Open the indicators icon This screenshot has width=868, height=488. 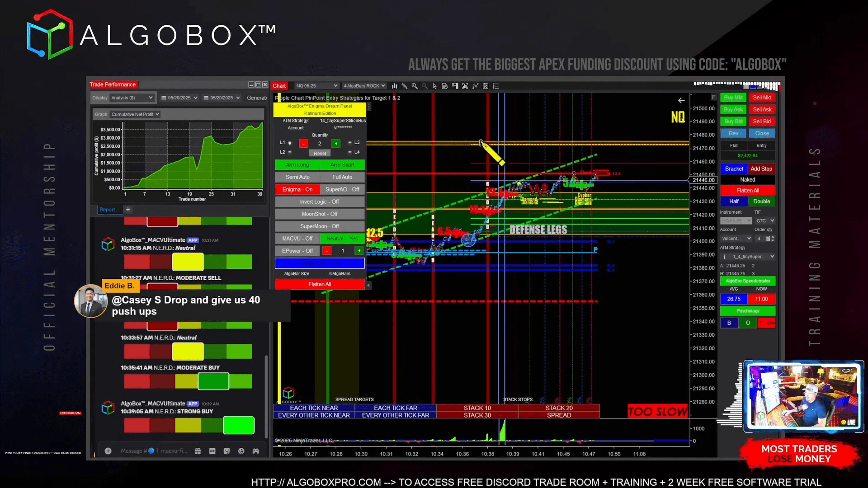(x=475, y=86)
